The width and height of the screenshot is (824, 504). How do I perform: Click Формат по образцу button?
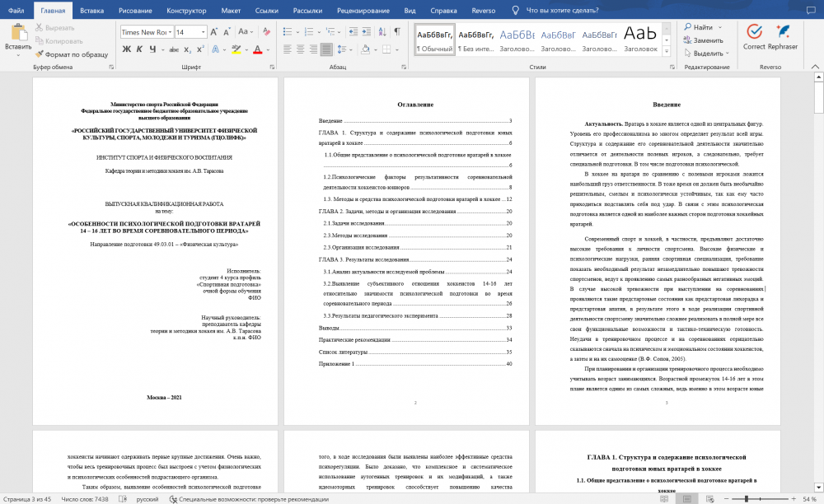71,54
